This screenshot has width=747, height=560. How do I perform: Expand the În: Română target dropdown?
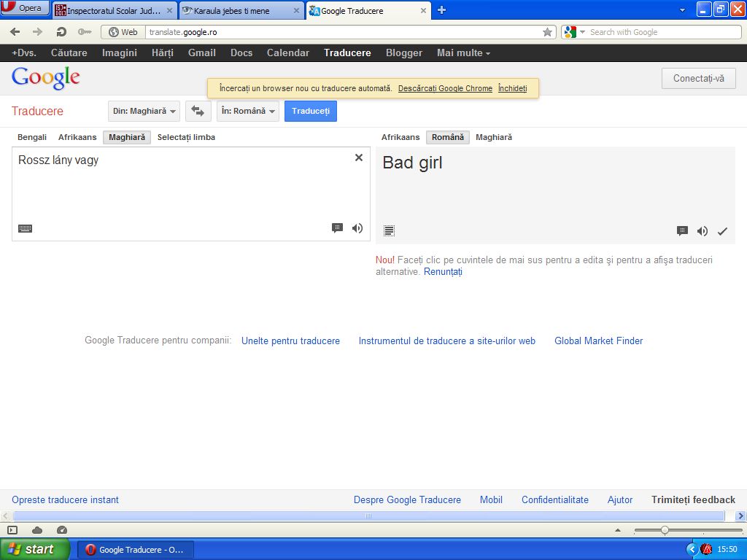click(248, 112)
